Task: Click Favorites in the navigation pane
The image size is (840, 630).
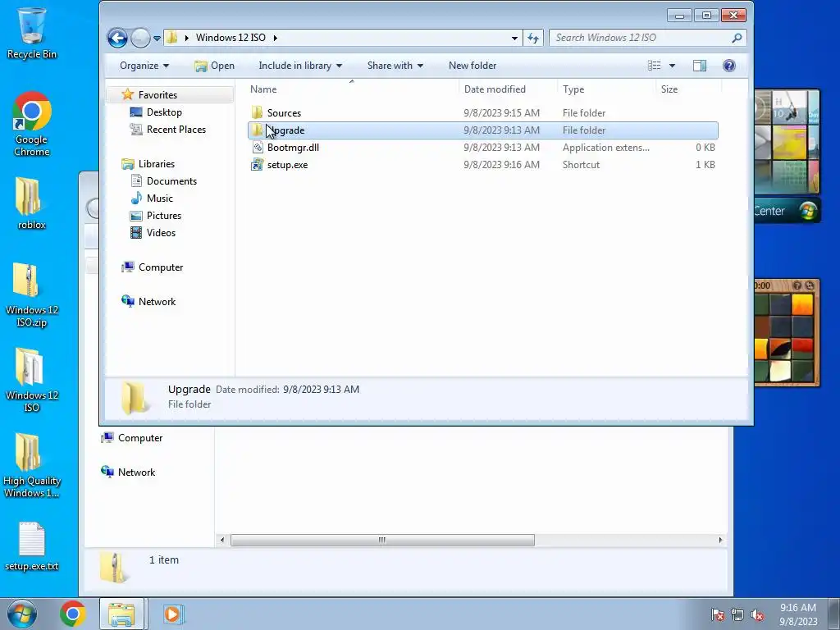Action: click(x=157, y=95)
